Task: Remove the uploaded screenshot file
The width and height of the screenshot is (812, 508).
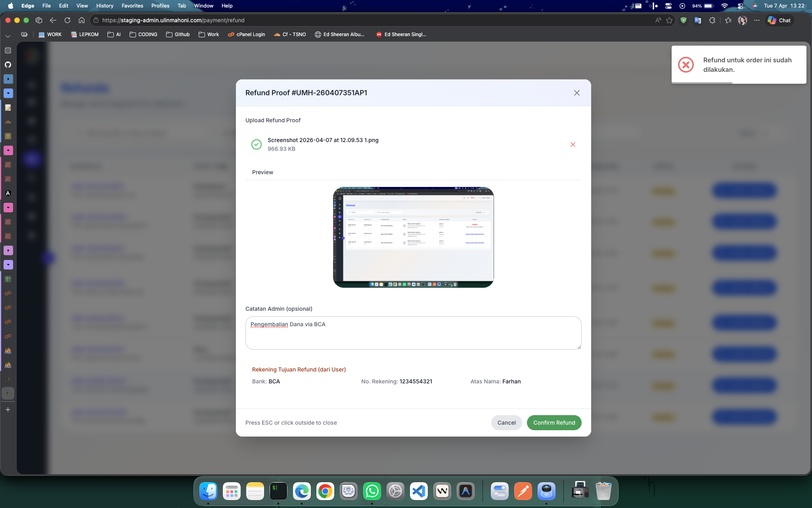Action: 573,144
